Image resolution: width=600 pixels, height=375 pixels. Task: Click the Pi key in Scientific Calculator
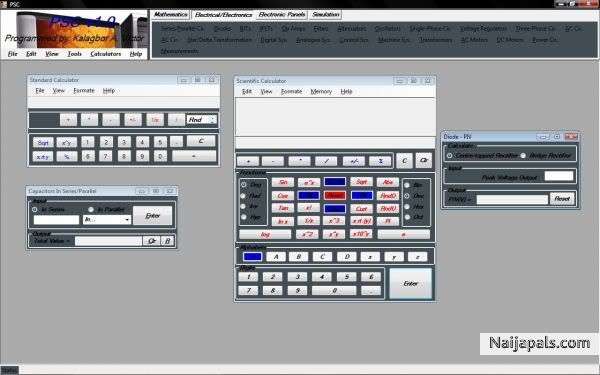pos(388,221)
